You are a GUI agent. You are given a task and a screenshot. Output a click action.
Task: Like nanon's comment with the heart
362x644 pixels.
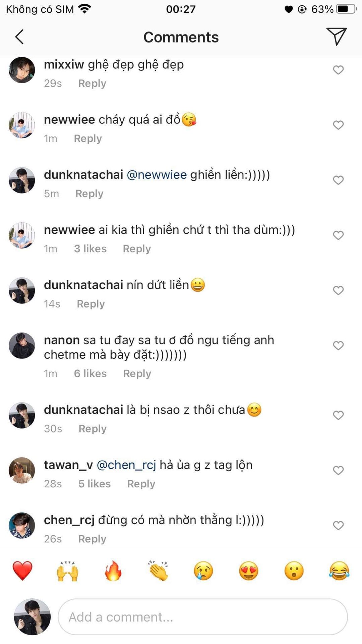[338, 345]
